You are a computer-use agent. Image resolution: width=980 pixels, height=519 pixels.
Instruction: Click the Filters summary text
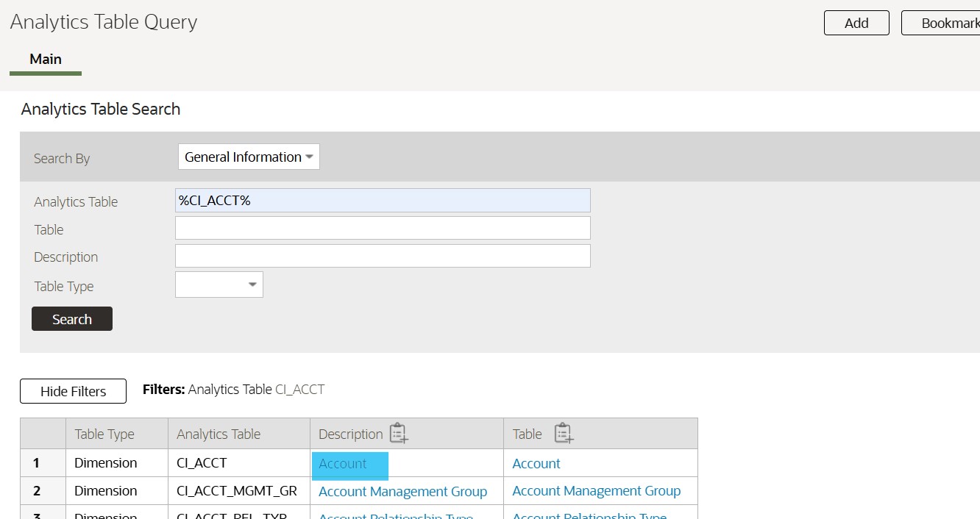click(x=233, y=390)
